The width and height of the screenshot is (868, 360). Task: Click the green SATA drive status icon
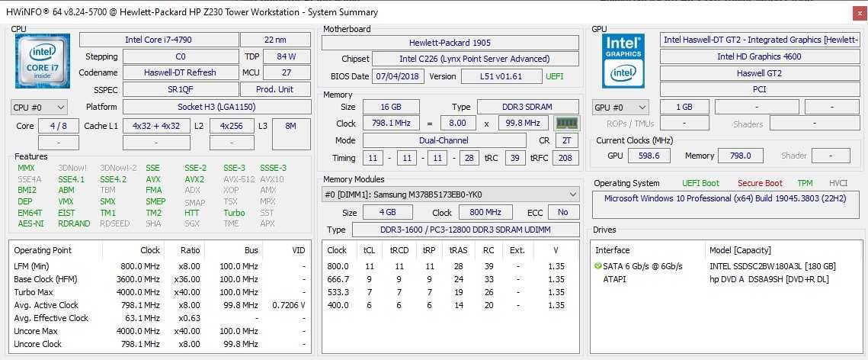coord(598,266)
